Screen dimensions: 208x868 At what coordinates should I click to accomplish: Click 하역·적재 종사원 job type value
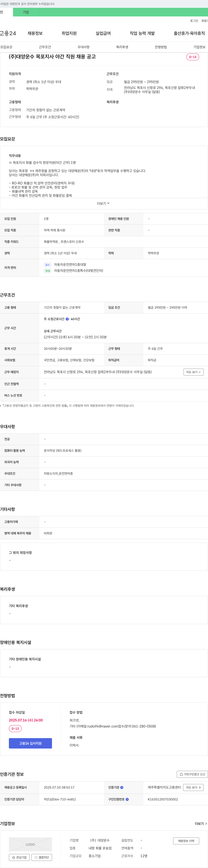[x=55, y=230]
